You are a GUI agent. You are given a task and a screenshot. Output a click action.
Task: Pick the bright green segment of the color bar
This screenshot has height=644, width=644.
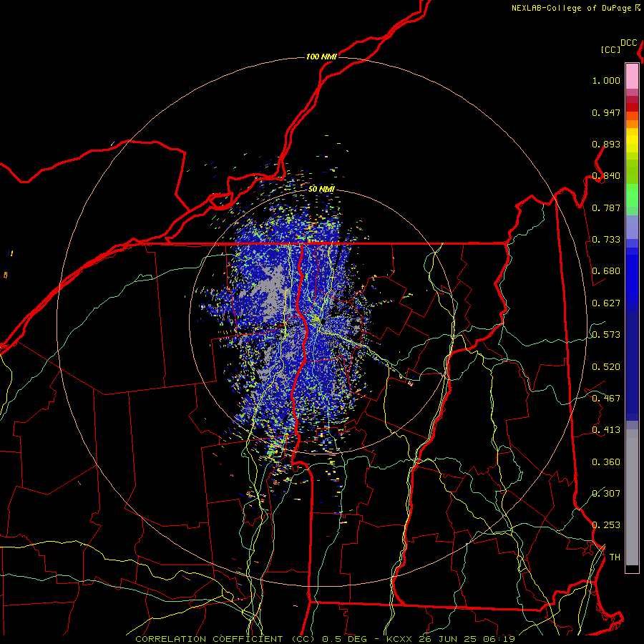click(x=632, y=195)
